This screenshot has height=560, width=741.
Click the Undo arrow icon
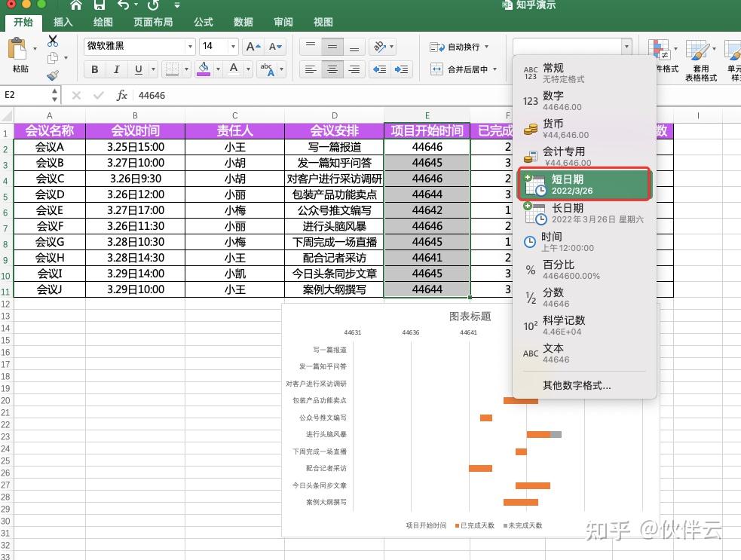(124, 5)
